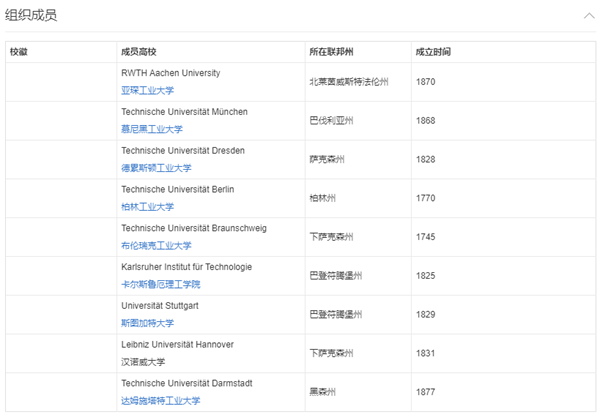Viewport: 600px width, 420px height.
Task: Click 巴登符腾堡州 in the Karlsruhe row
Action: coord(336,276)
